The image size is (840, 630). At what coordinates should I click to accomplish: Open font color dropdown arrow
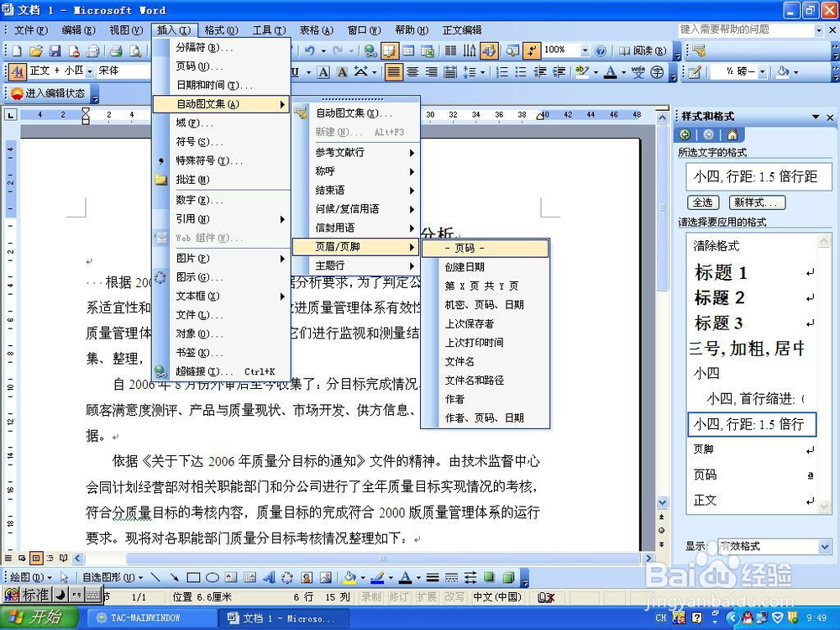(622, 71)
